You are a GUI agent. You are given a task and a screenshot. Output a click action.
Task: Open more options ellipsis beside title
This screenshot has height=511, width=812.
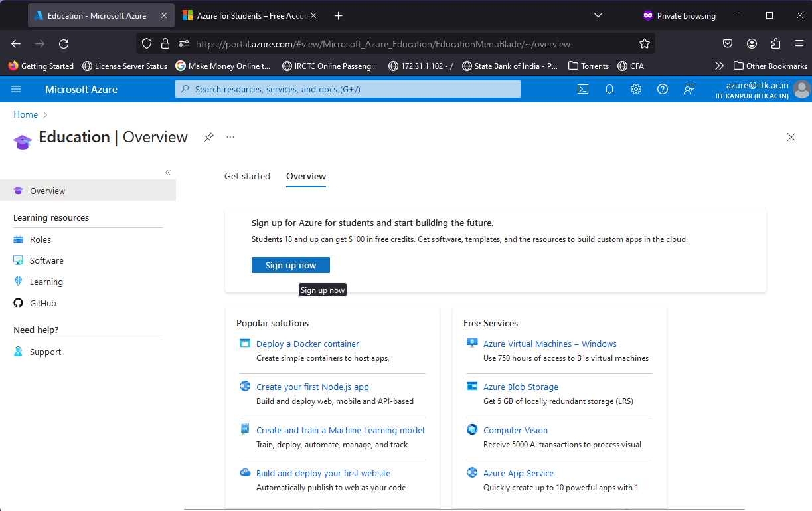point(230,137)
